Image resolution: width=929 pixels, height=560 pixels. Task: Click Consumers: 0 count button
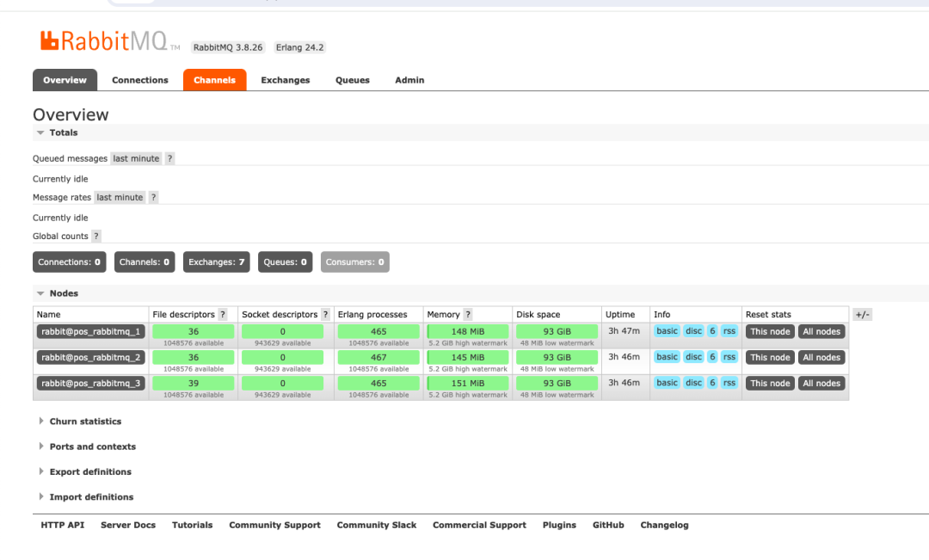(355, 262)
